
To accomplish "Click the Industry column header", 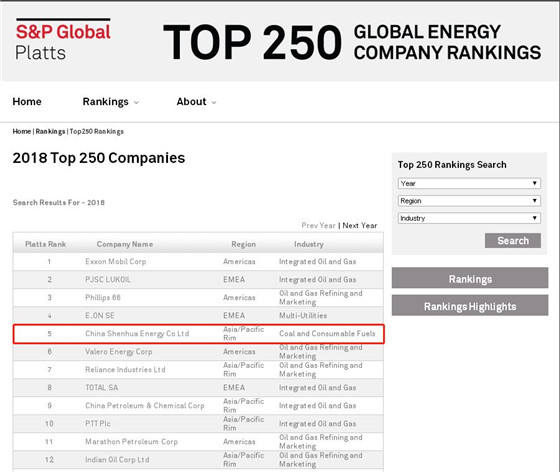I will [309, 244].
